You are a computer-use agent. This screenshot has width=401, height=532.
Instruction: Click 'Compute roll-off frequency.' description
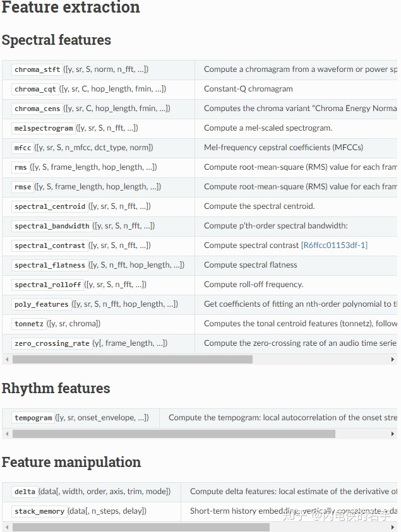coord(254,285)
